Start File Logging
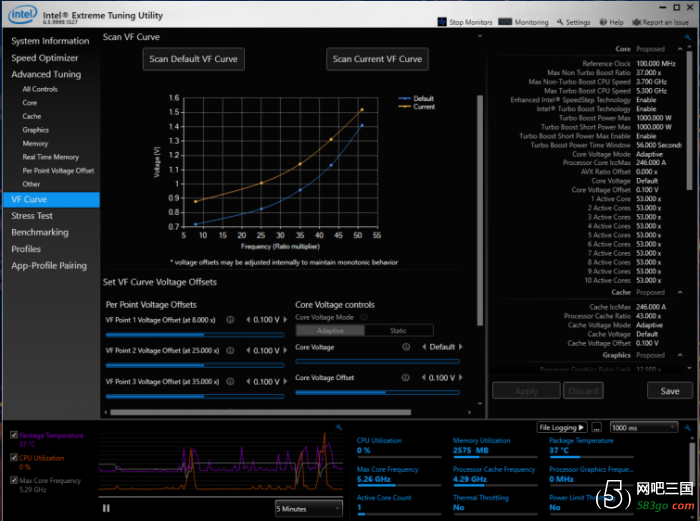Screen dimensions: 700x521 pyautogui.click(x=562, y=428)
